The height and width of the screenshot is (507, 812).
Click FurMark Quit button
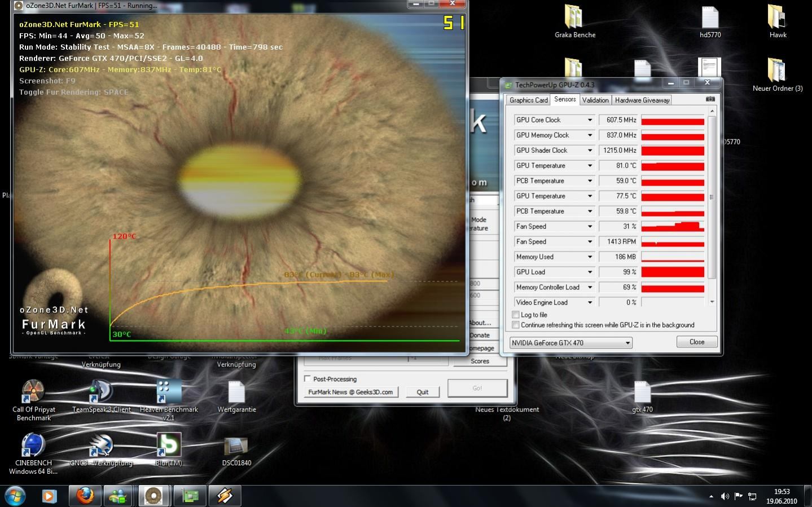click(x=423, y=392)
